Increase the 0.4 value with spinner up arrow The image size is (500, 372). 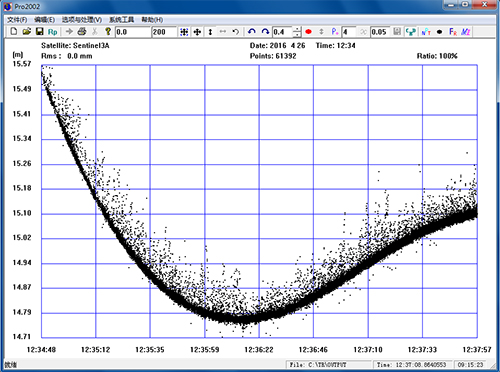[297, 29]
